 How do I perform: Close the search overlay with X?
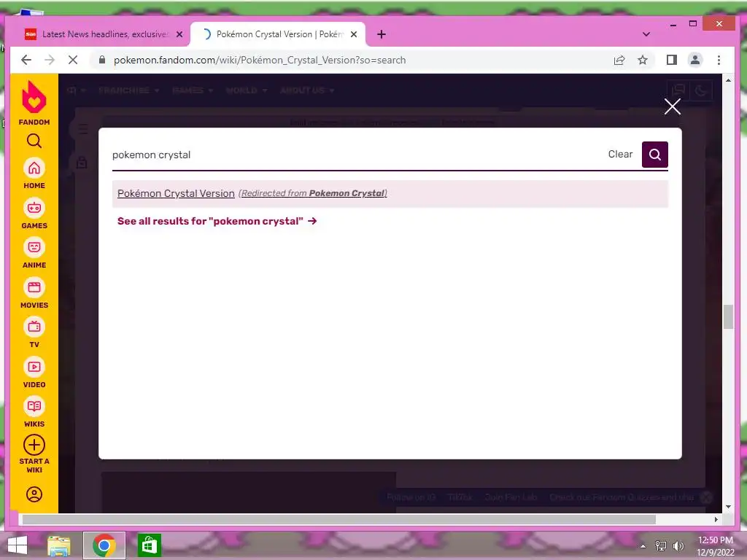click(672, 106)
